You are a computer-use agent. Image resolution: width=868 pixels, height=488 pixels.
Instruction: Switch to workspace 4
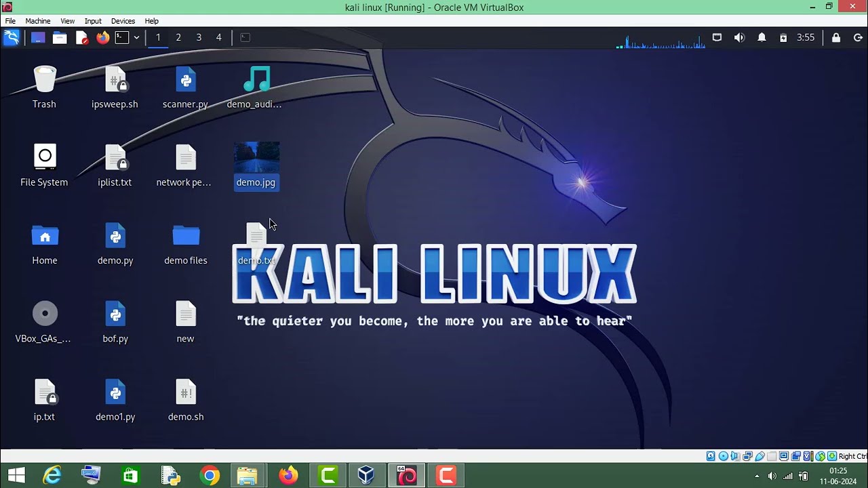pos(218,37)
